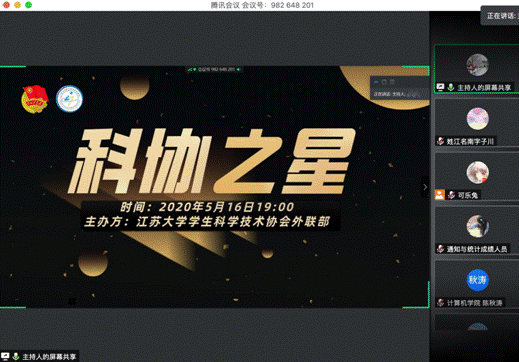Click the participant name 计算机学院 陈秋涛
This screenshot has height=362, width=519.
475,303
